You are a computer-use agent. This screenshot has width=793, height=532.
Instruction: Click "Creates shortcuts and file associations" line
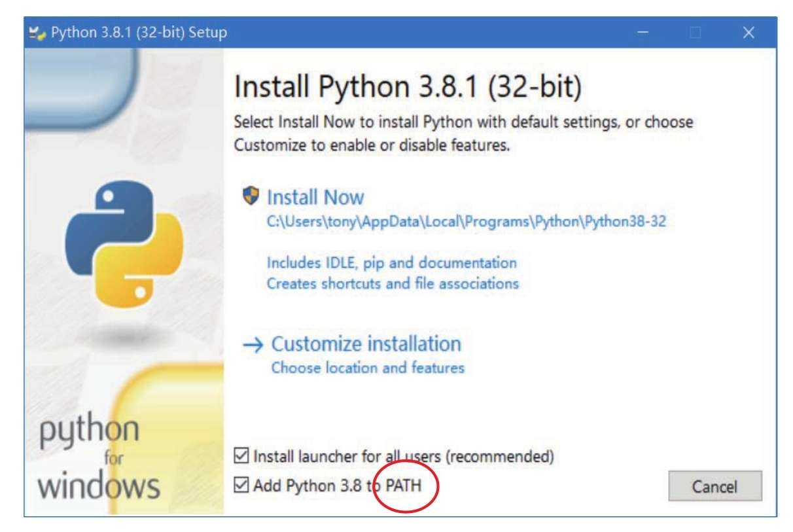[393, 284]
